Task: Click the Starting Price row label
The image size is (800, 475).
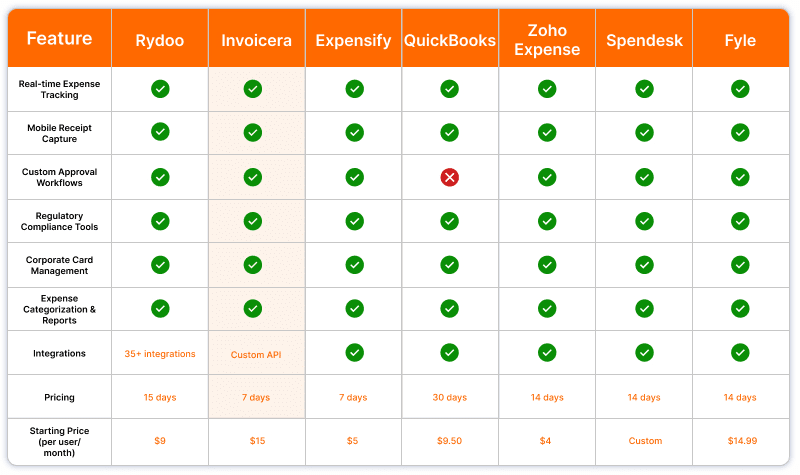Action: click(x=59, y=442)
